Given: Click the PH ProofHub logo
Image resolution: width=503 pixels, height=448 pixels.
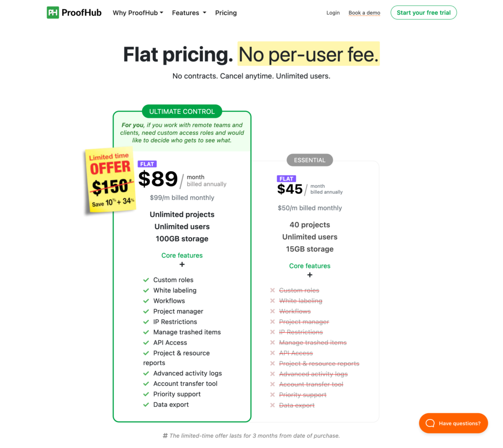Looking at the screenshot, I should 74,12.
